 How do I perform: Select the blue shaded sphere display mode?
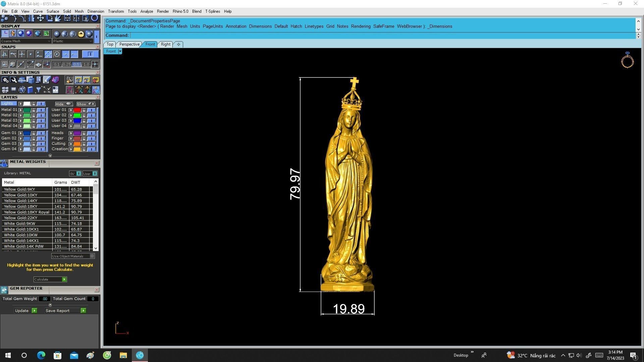[21, 33]
